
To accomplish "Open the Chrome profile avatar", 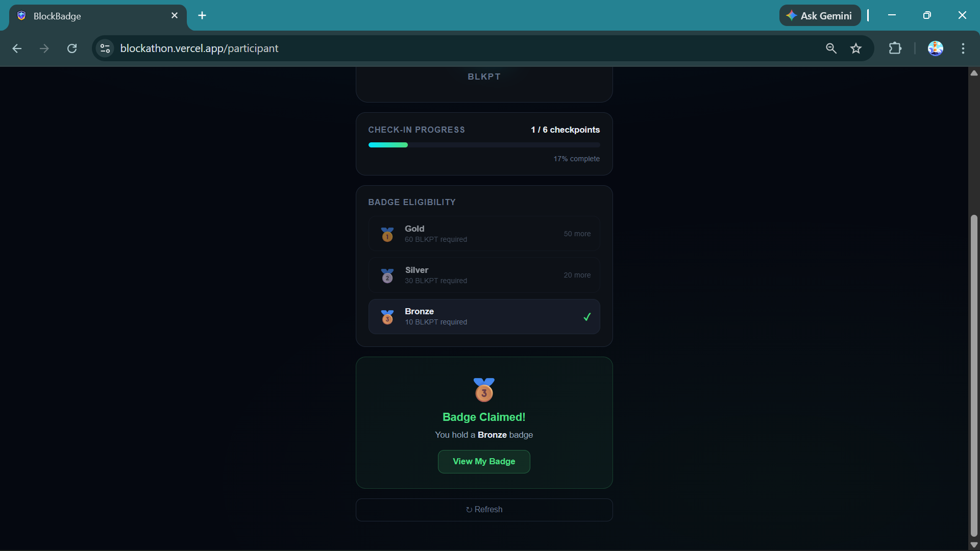I will point(935,48).
